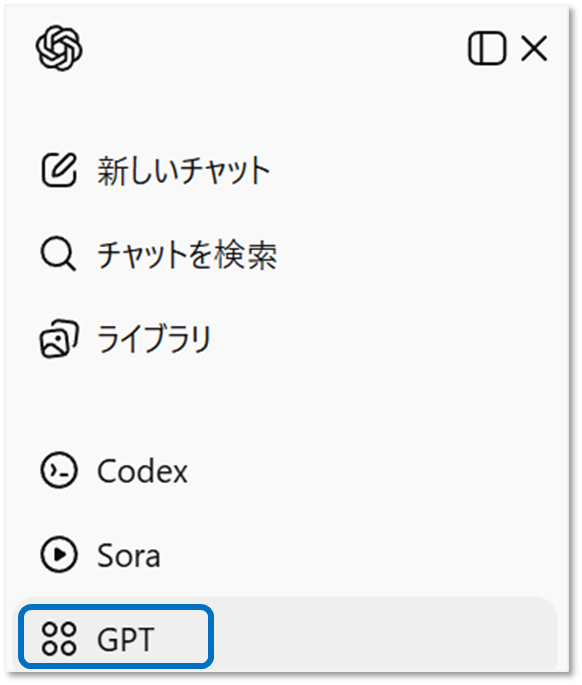Select the GPT text label
This screenshot has height=685, width=582.
tap(126, 639)
